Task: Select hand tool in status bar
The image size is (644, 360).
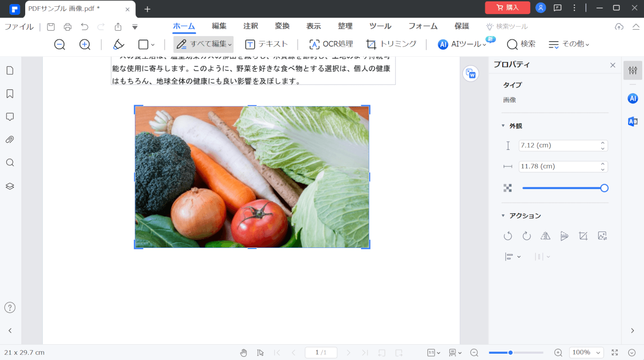Action: pyautogui.click(x=243, y=352)
